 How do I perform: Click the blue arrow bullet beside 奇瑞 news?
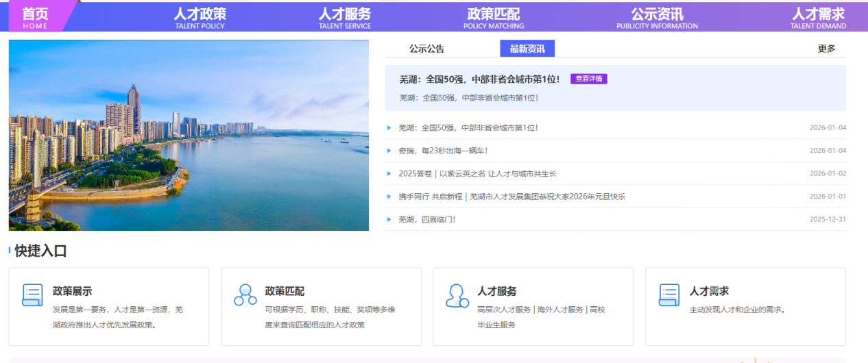pos(389,151)
